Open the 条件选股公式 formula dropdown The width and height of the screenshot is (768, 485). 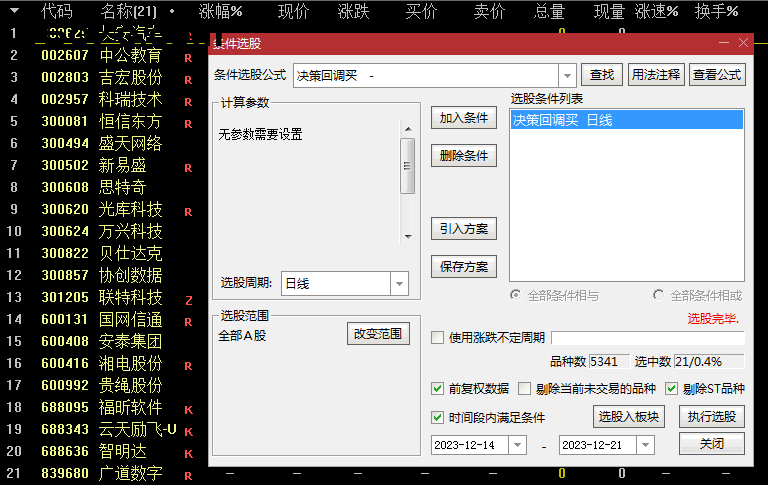pos(567,76)
